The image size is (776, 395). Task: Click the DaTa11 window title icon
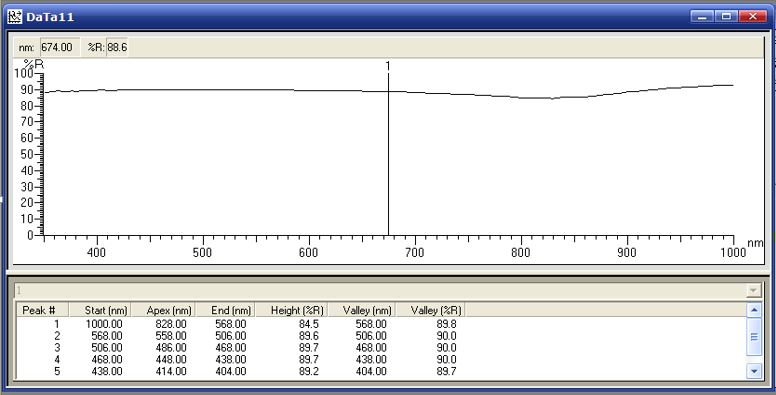(x=15, y=17)
